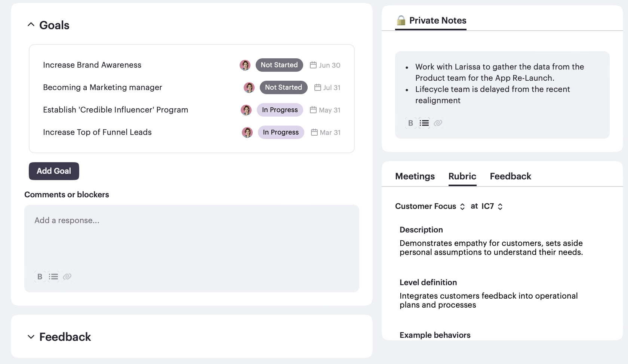Click bullet list icon in Comments box
This screenshot has width=628, height=364.
click(x=53, y=277)
